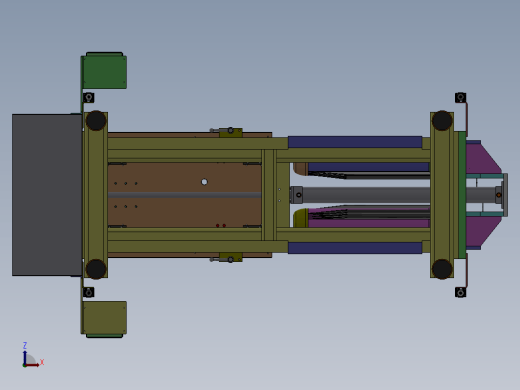
Task: Select the lower purple angled plate
Action: 482,232
